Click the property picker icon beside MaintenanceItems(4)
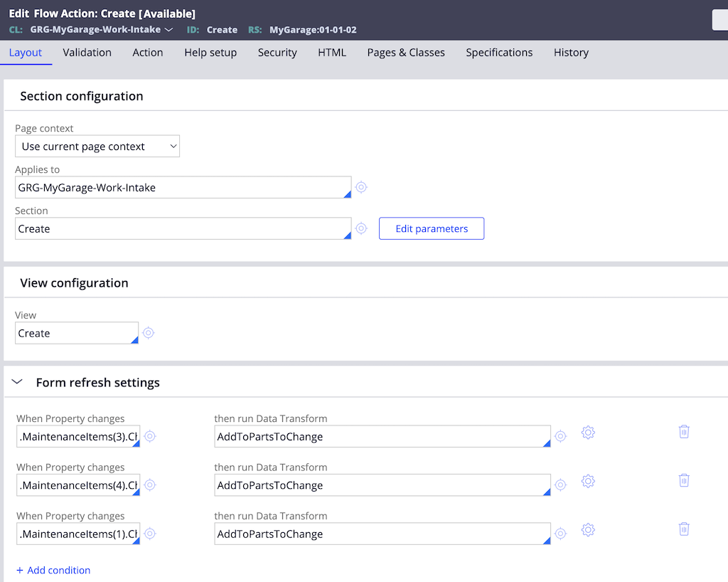Viewport: 728px width, 582px height. (149, 485)
